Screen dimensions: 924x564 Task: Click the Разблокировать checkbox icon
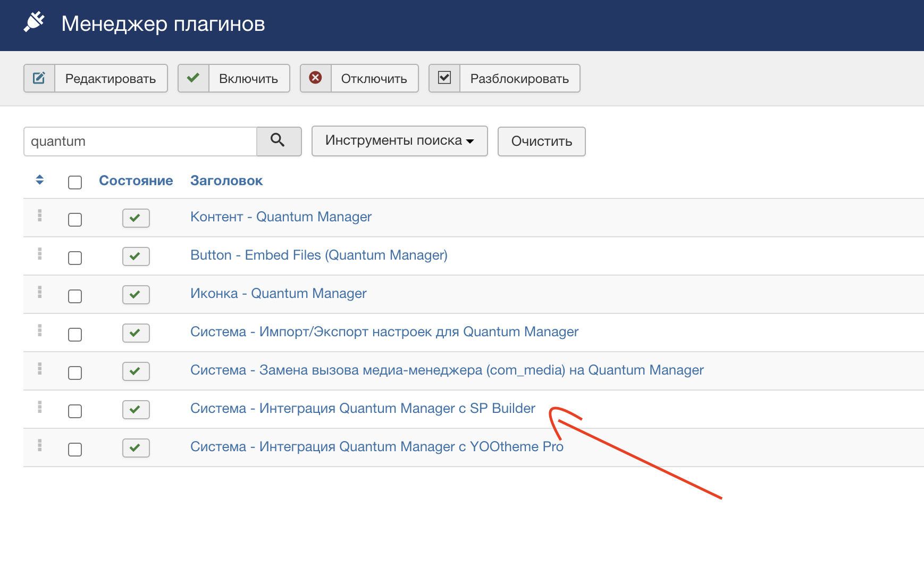point(444,78)
